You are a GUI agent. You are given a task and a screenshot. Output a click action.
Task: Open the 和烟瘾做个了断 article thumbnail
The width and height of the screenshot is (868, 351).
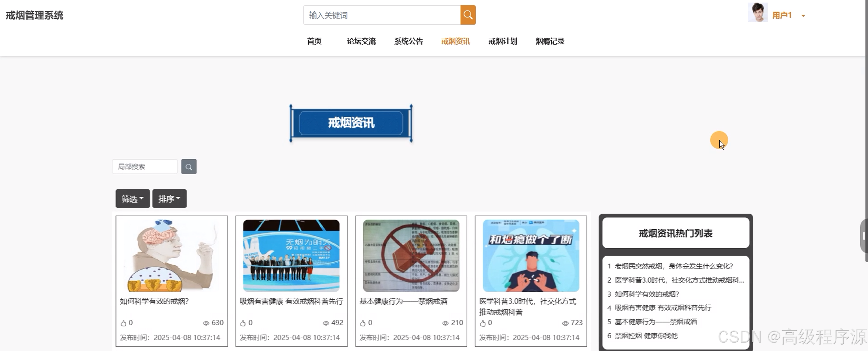click(x=531, y=256)
